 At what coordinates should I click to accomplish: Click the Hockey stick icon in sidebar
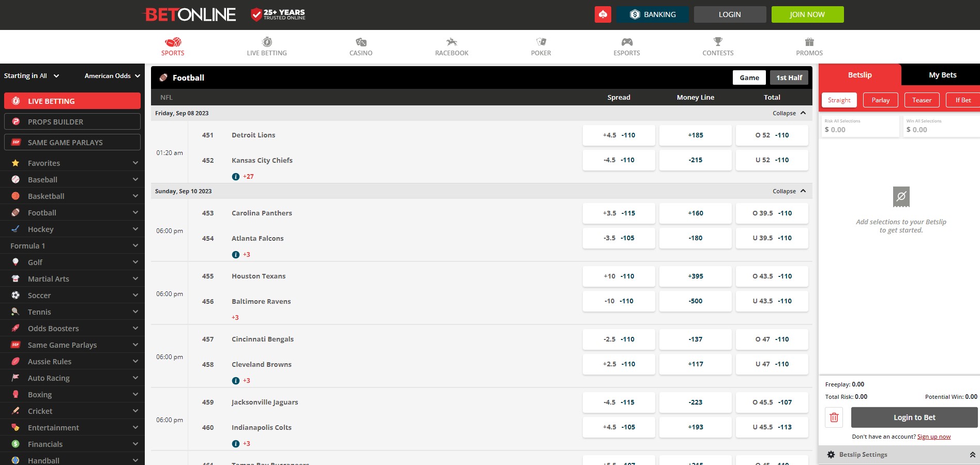tap(16, 229)
